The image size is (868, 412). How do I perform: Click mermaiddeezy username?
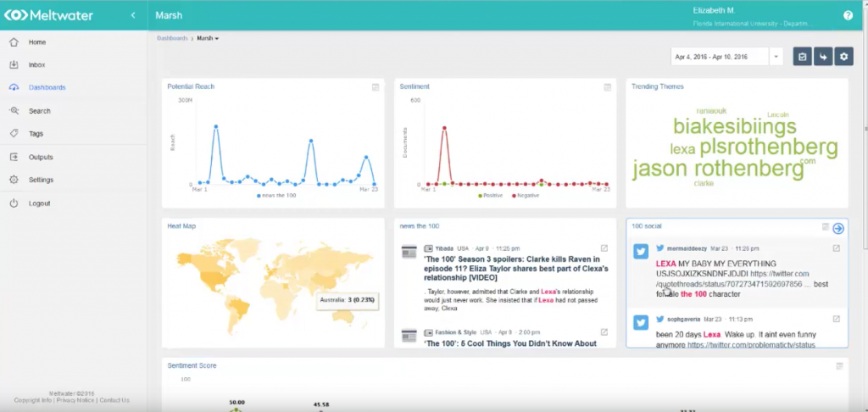687,248
